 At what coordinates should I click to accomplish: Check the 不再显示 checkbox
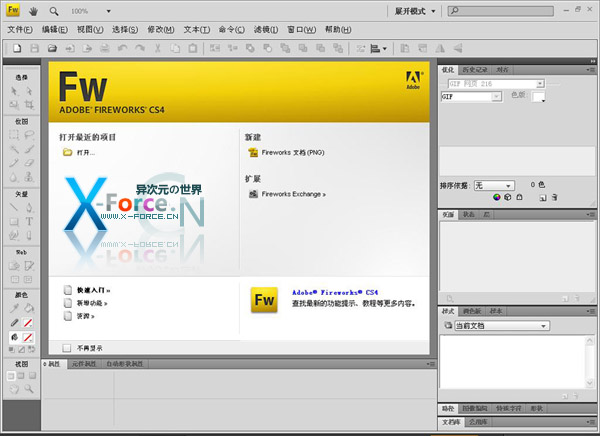pos(67,348)
